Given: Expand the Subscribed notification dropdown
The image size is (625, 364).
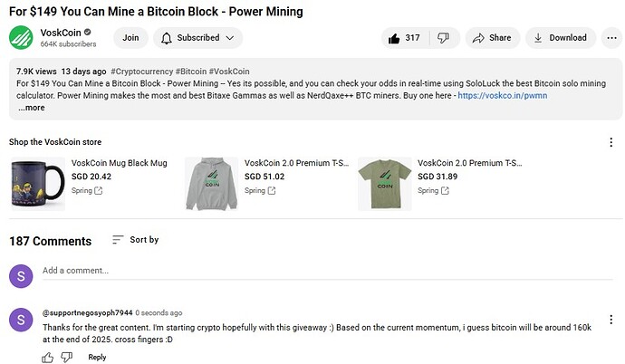Looking at the screenshot, I should point(197,38).
